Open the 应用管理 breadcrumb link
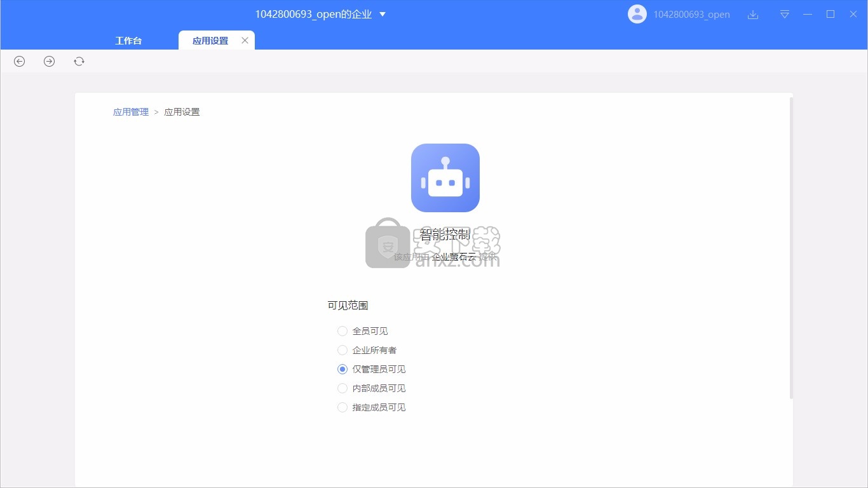Image resolution: width=868 pixels, height=488 pixels. click(x=131, y=112)
